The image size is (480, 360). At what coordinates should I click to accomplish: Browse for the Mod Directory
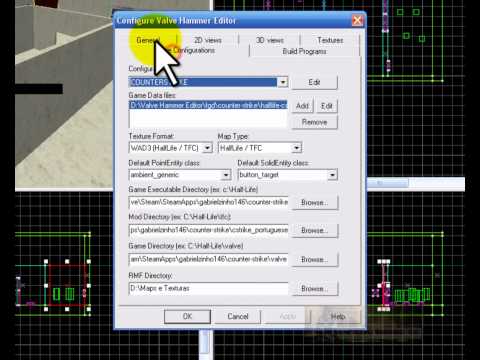point(315,230)
